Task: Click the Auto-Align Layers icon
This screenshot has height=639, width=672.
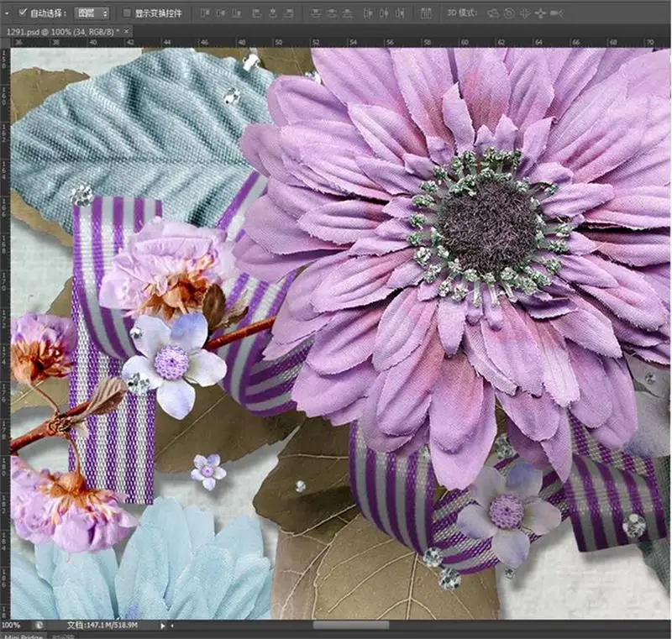Action: tap(426, 13)
